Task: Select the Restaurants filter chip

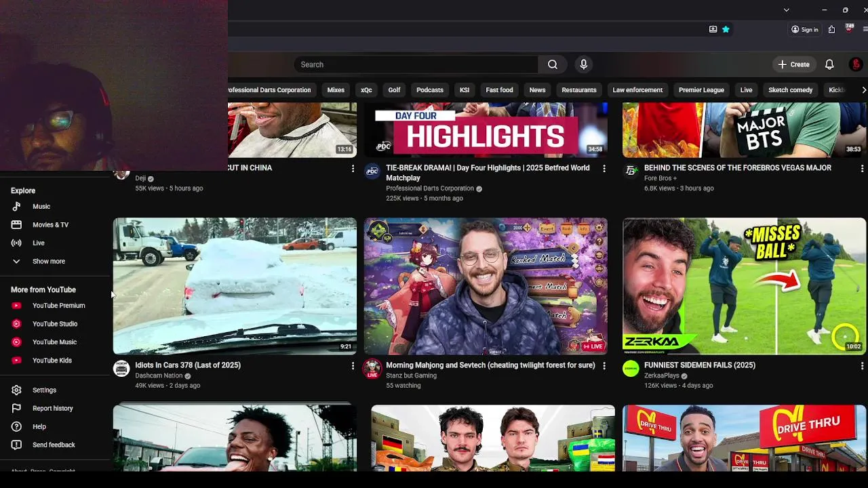Action: [579, 90]
